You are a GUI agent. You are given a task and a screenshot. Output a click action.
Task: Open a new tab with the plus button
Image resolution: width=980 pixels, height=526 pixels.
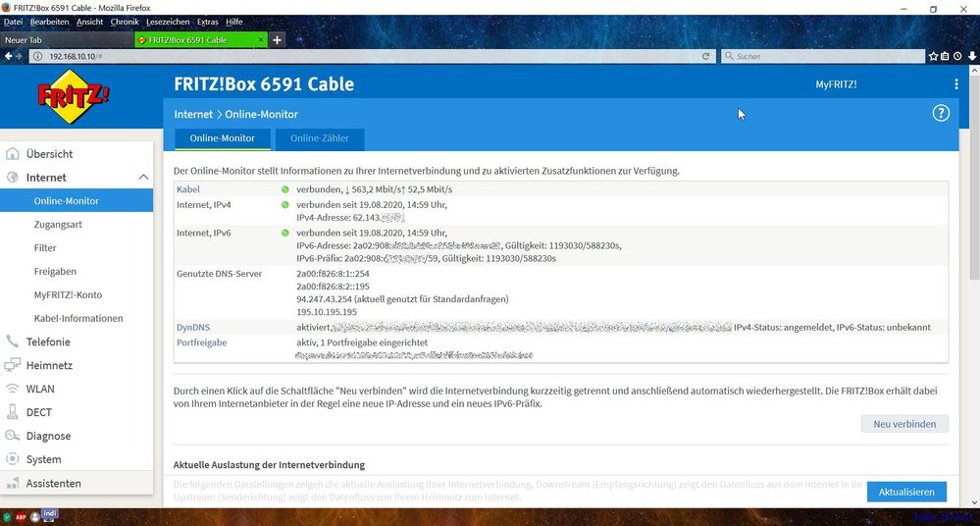[x=277, y=40]
